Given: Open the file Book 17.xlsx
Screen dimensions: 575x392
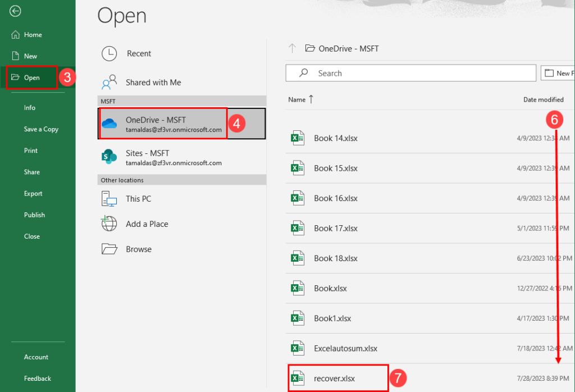Looking at the screenshot, I should [430, 229].
